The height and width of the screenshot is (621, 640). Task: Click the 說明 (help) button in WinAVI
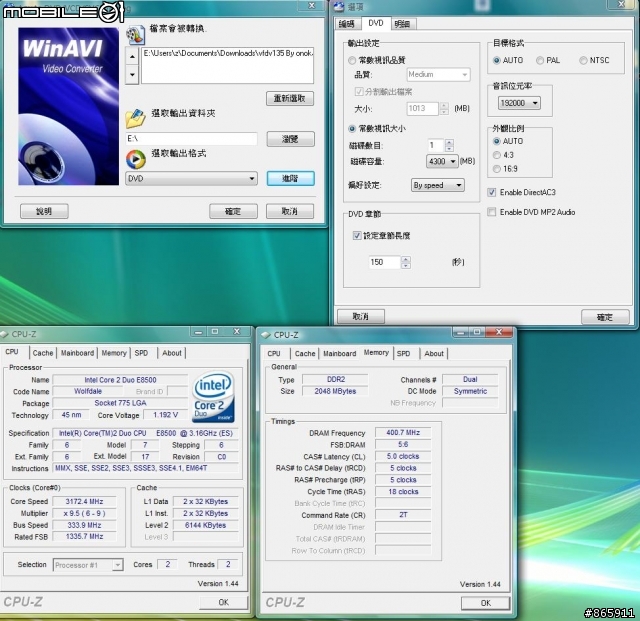point(44,211)
